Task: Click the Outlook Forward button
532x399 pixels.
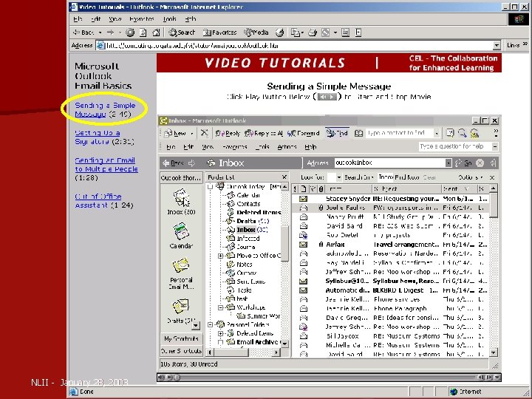Action: click(x=303, y=133)
